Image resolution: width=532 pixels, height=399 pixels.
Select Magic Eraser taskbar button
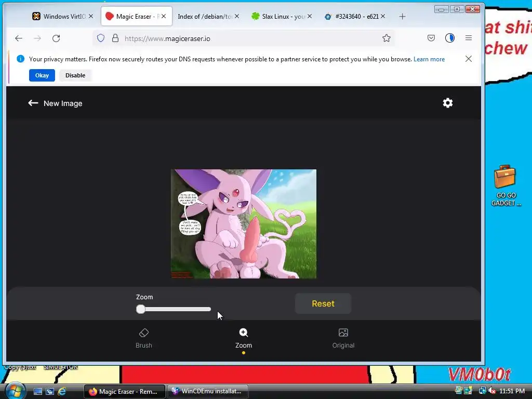coord(125,391)
